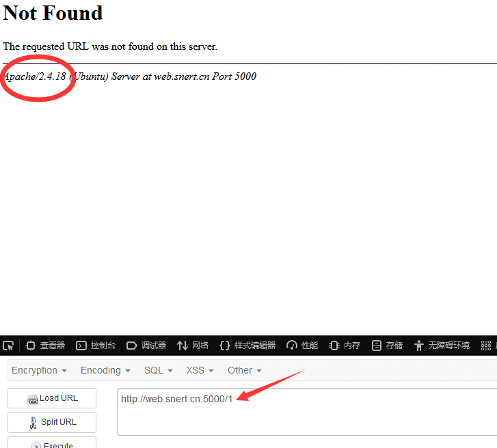Screen dimensions: 497x448
Task: Open the Network (网络) tab
Action: click(193, 346)
